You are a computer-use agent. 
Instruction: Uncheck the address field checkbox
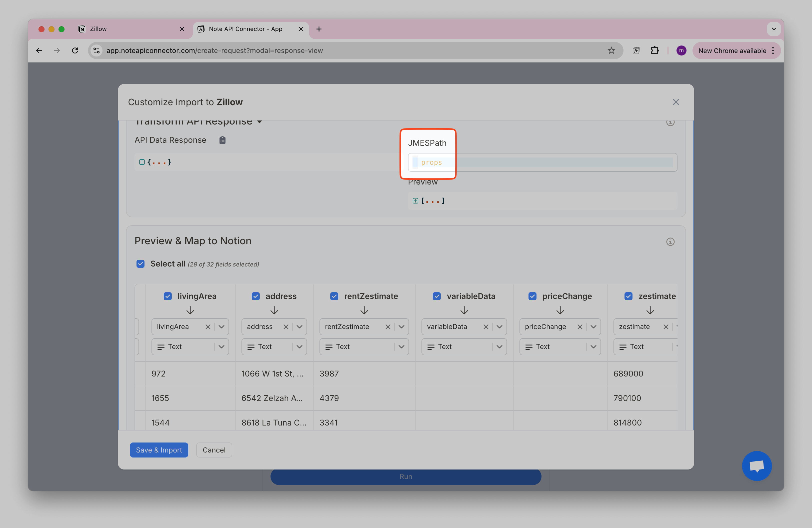(255, 296)
